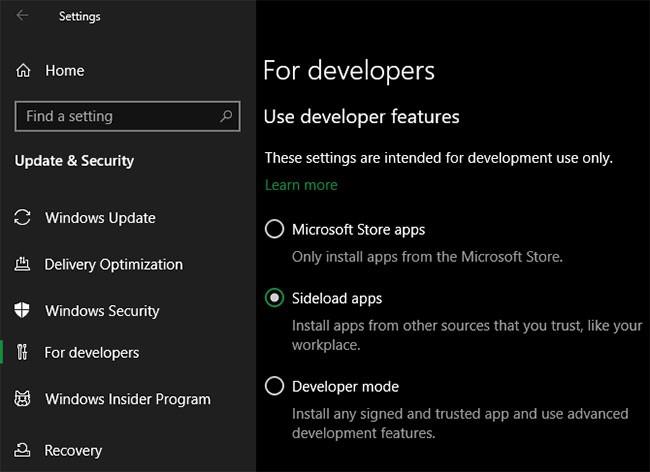Click the search magnifier icon
Image resolution: width=650 pixels, height=472 pixels.
(x=224, y=117)
